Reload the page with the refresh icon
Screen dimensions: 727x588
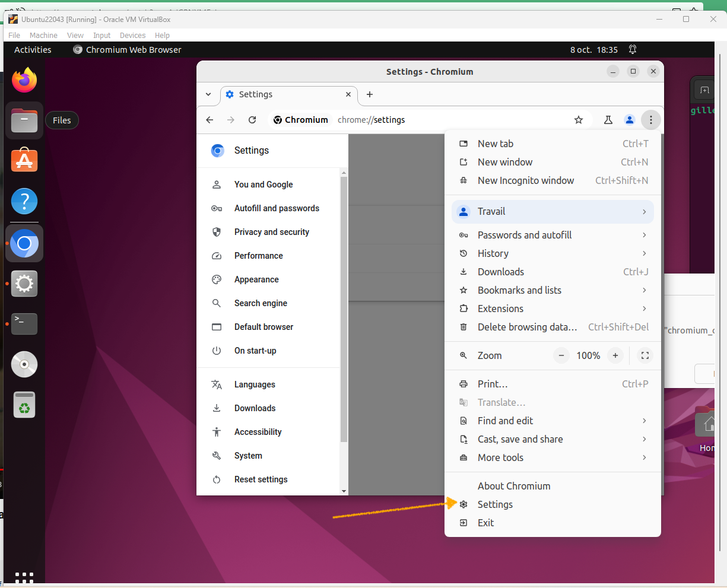click(252, 120)
